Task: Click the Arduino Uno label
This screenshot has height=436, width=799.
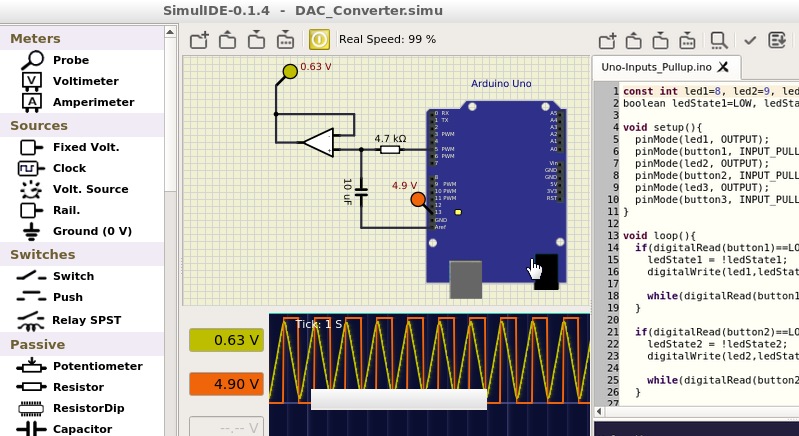Action: 501,84
